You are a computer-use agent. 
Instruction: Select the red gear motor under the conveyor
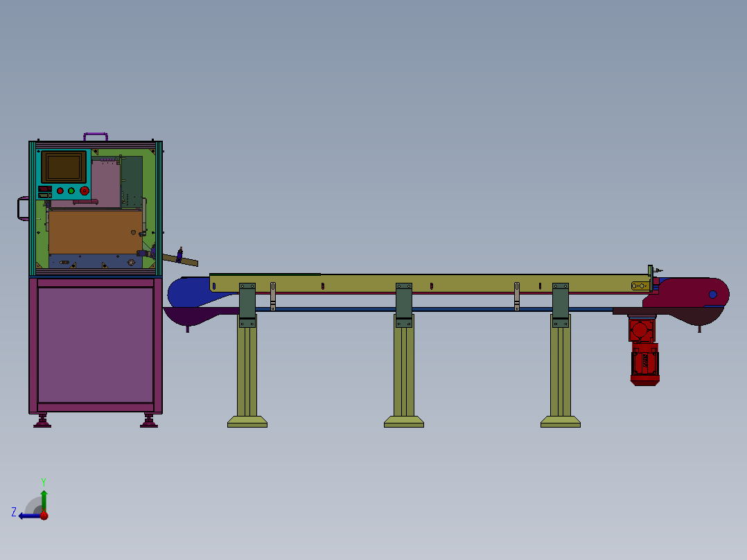coord(644,351)
